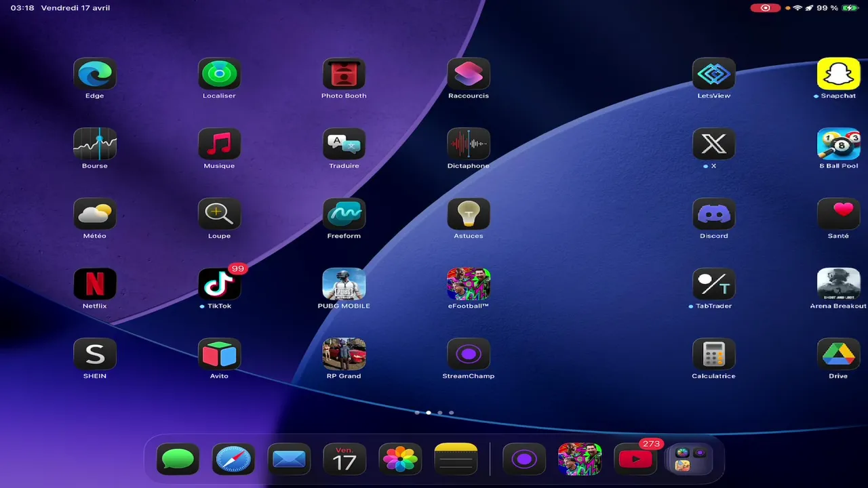This screenshot has height=488, width=868.
Task: Open RP Grand game
Action: click(344, 354)
